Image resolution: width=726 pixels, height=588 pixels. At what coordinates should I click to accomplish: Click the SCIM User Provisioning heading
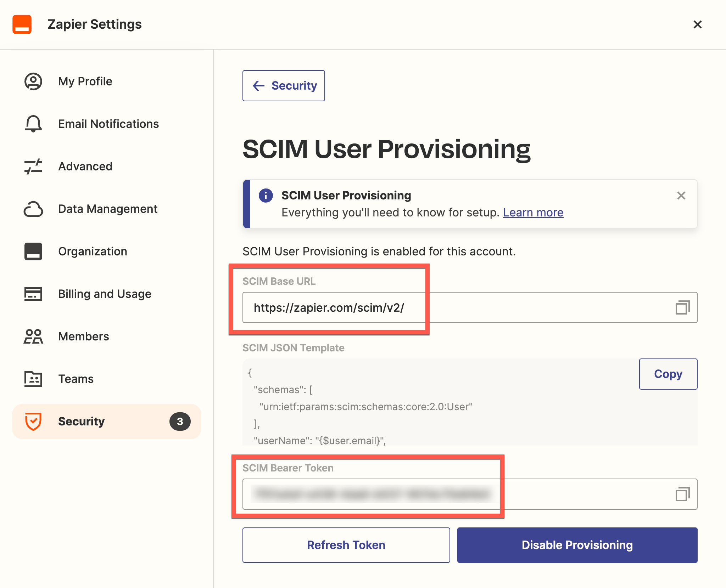pos(386,149)
